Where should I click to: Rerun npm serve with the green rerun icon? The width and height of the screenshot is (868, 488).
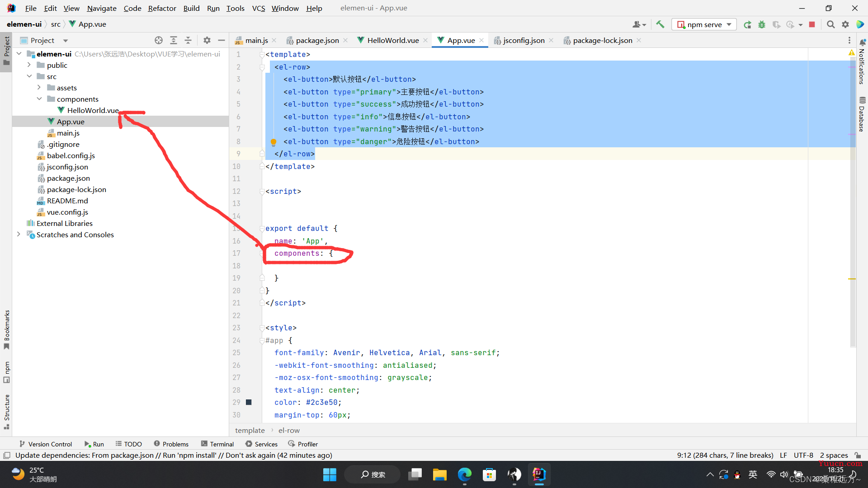coord(747,24)
